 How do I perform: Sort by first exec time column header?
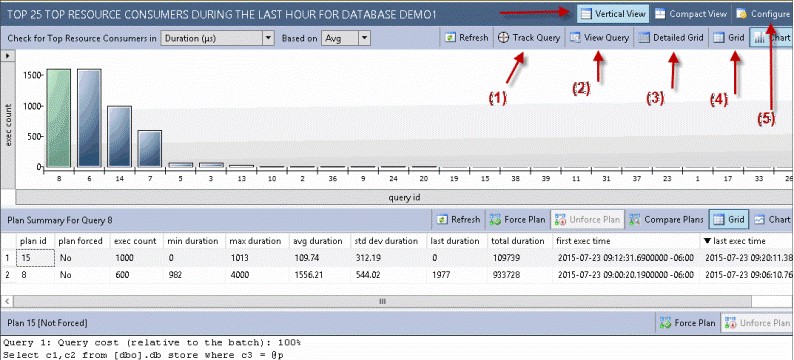click(626, 241)
